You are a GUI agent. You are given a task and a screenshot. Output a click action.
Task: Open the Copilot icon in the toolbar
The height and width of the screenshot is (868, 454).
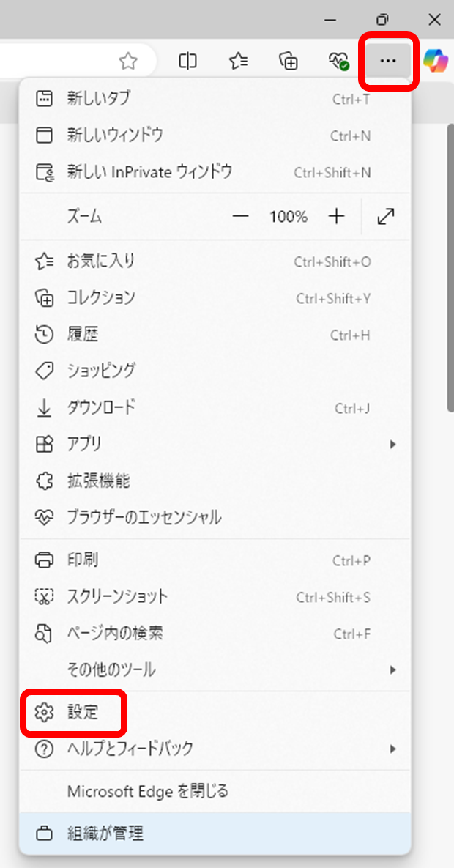click(x=436, y=61)
